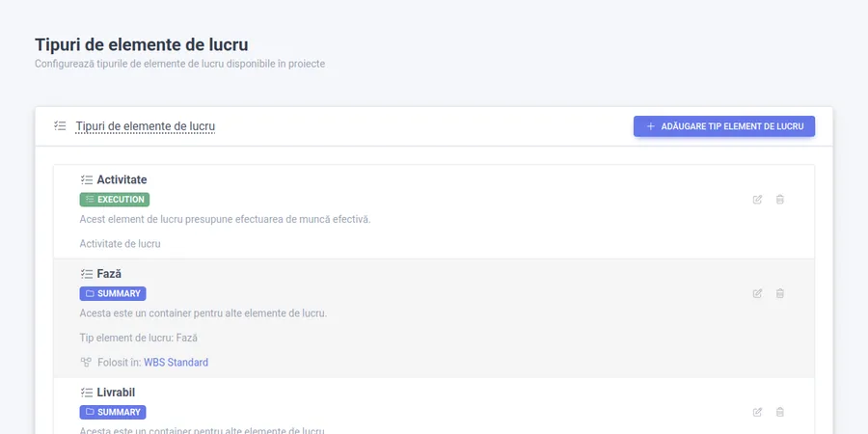Click the card header list icon

60,126
